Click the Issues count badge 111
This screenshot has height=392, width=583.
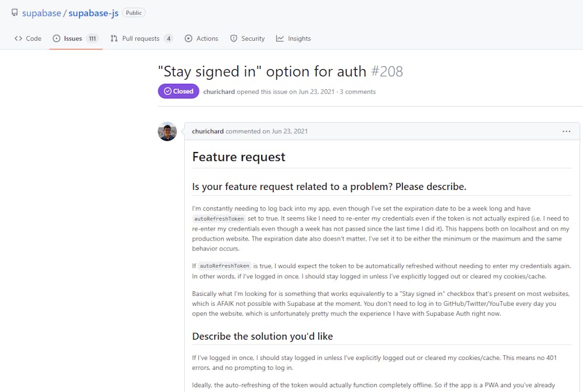tap(92, 38)
